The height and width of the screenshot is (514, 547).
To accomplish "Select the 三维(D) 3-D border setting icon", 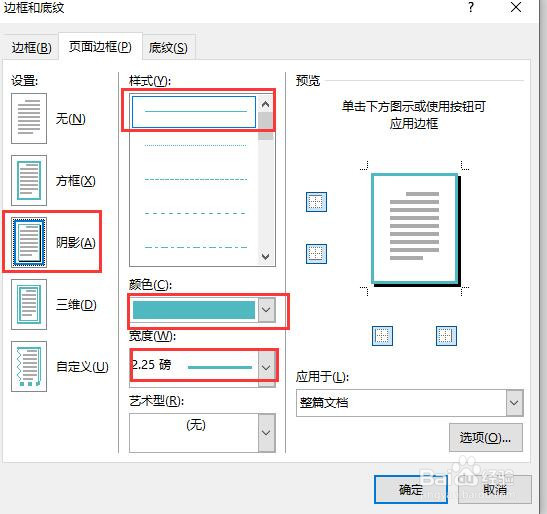I will pyautogui.click(x=29, y=304).
